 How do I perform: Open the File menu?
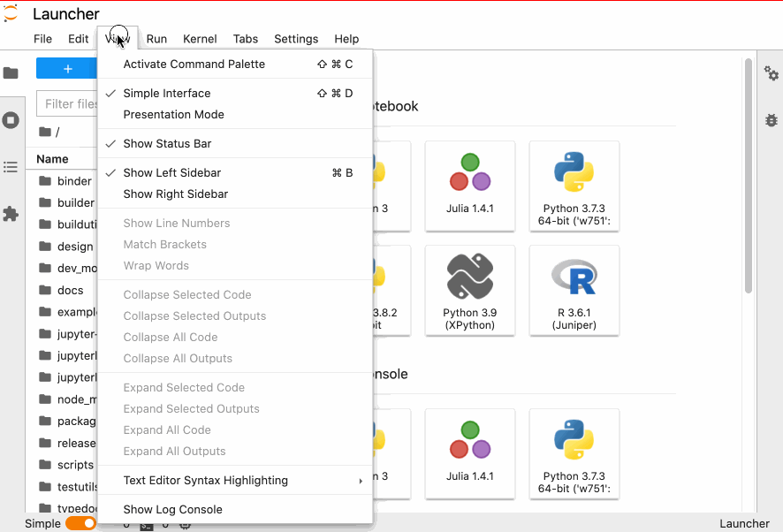43,39
